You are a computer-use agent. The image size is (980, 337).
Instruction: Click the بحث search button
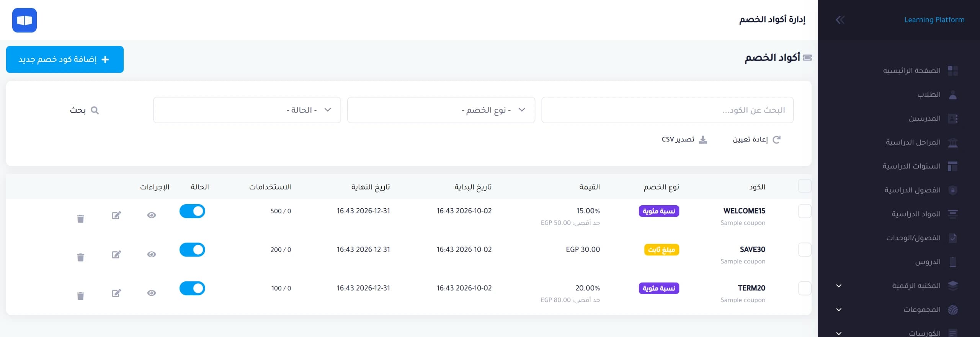pos(85,110)
